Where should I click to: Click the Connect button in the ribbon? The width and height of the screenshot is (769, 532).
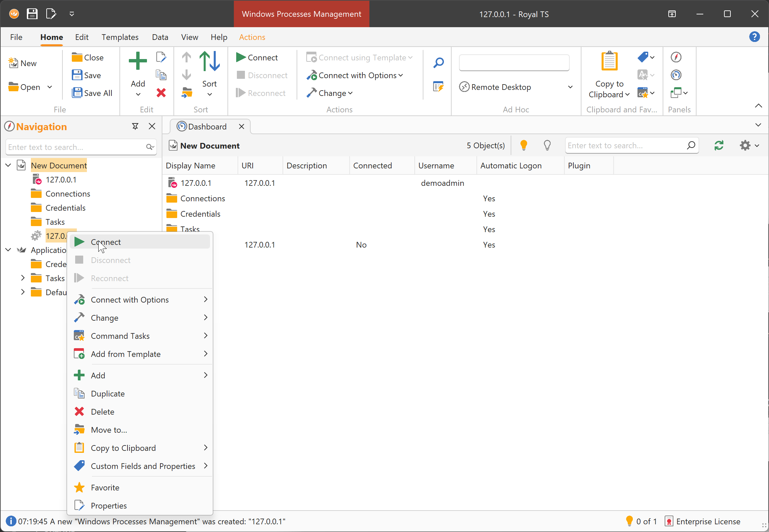pos(257,57)
